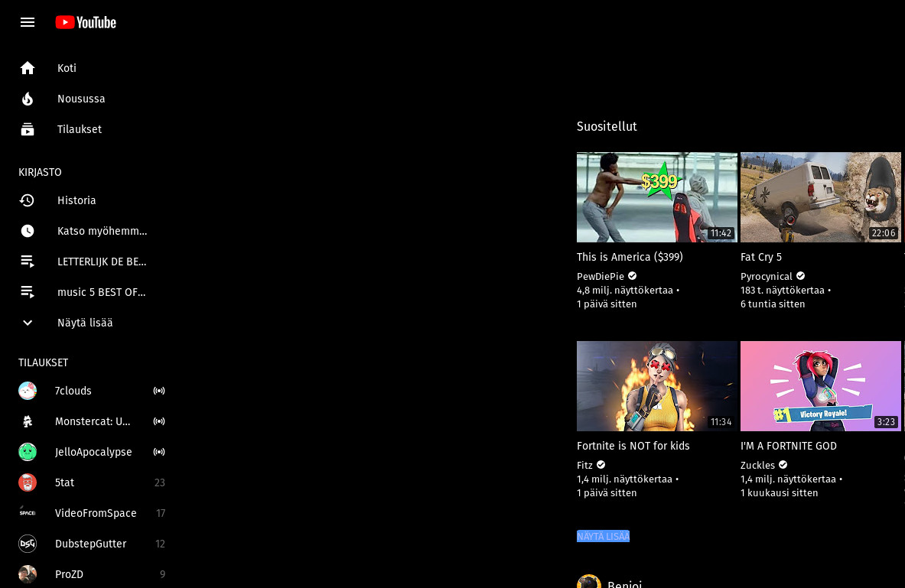
Task: Open the PewDiePie channel link
Action: [601, 276]
